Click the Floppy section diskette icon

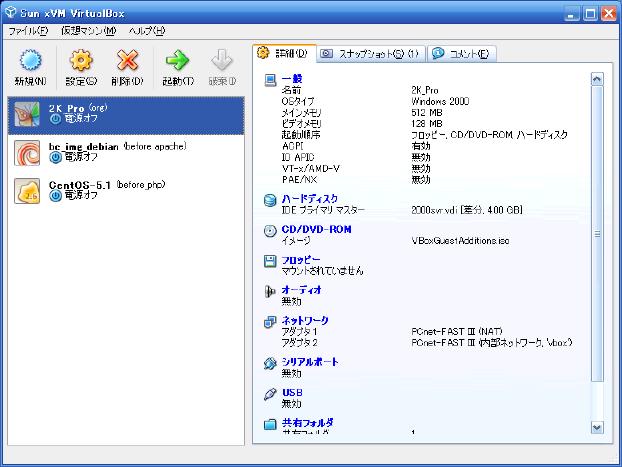point(270,261)
